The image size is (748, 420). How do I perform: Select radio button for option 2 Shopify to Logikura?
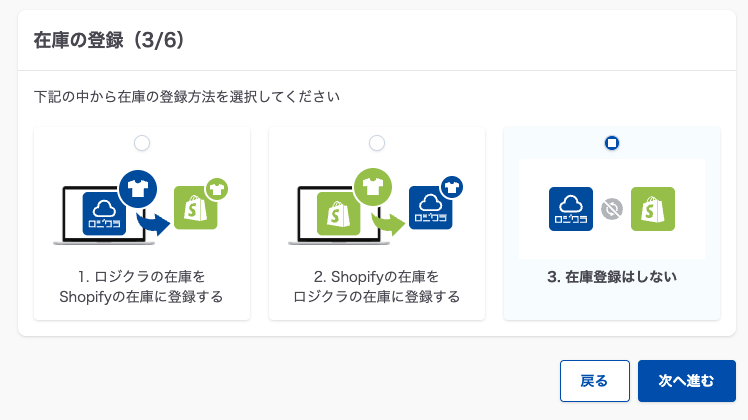click(377, 143)
